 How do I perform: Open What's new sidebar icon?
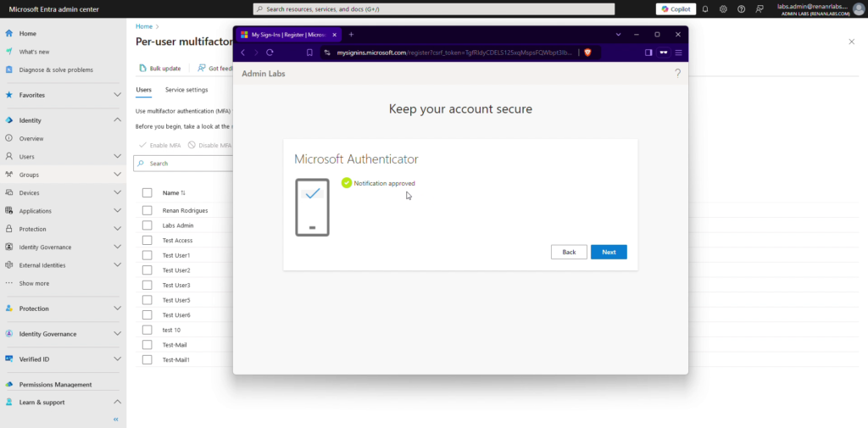pyautogui.click(x=8, y=52)
